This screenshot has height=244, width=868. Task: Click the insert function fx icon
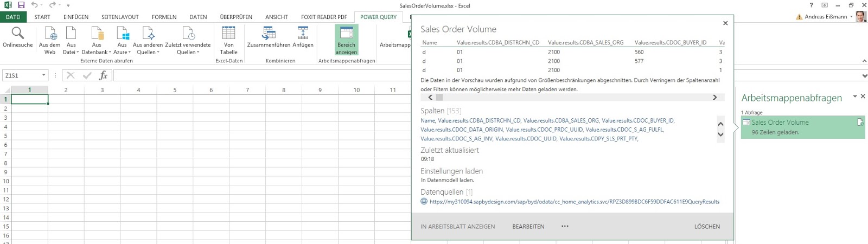(x=103, y=75)
